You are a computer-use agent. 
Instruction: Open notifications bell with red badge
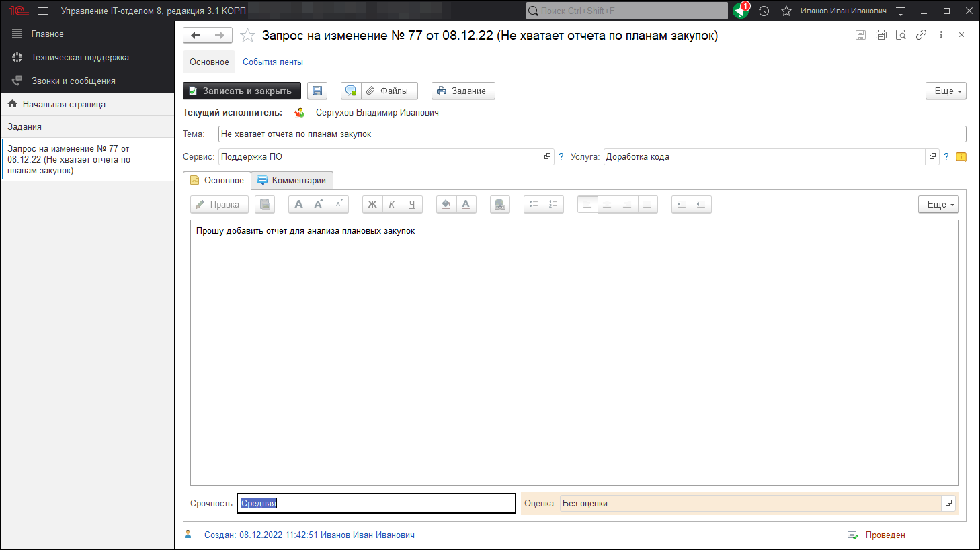click(741, 11)
